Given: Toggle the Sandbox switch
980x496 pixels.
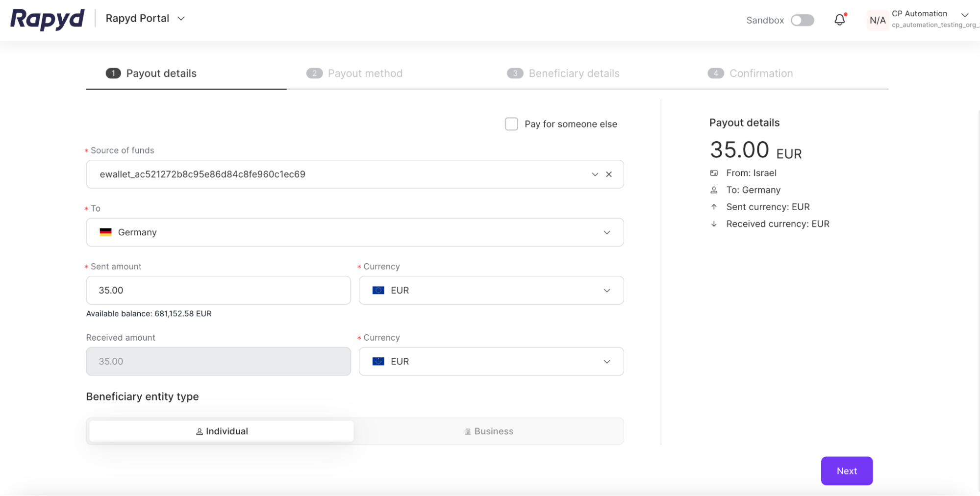Looking at the screenshot, I should pyautogui.click(x=802, y=20).
